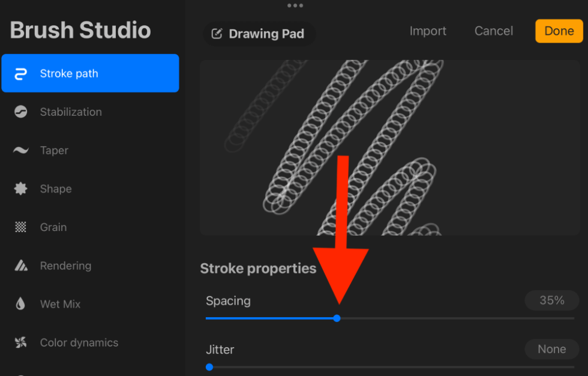Open the Color dynamics pinwheel icon

(20, 342)
